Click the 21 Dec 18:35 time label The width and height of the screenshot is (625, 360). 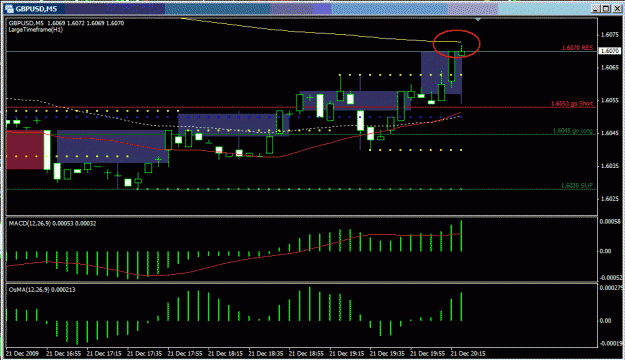pyautogui.click(x=265, y=353)
